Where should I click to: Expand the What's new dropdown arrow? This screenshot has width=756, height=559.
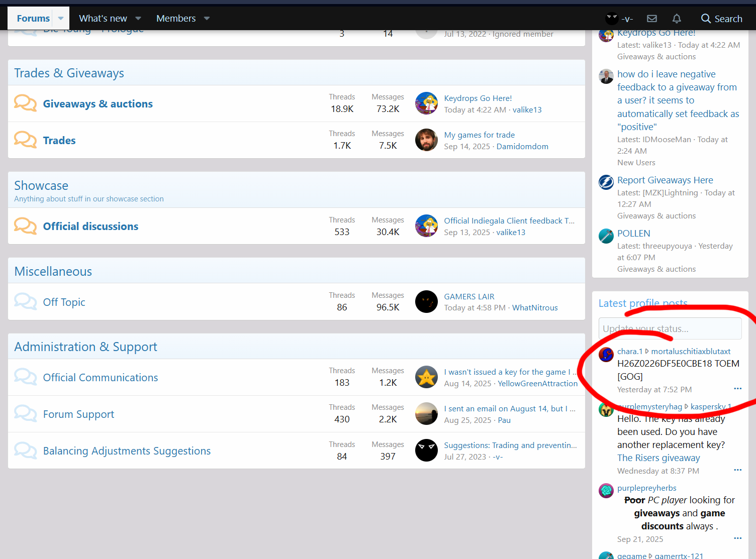click(138, 19)
